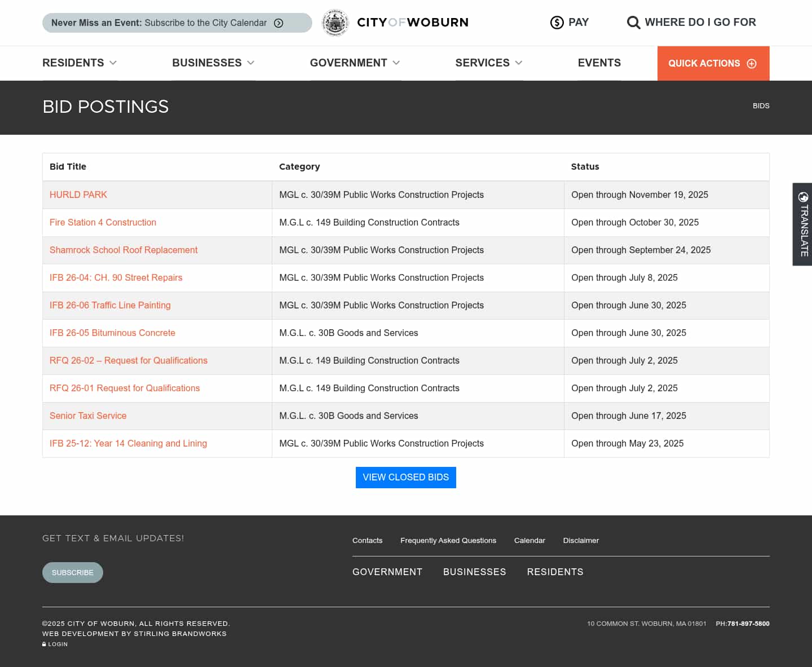Screen dimensions: 812x667
Task: Click the dollar sign PAY icon
Action: click(557, 22)
